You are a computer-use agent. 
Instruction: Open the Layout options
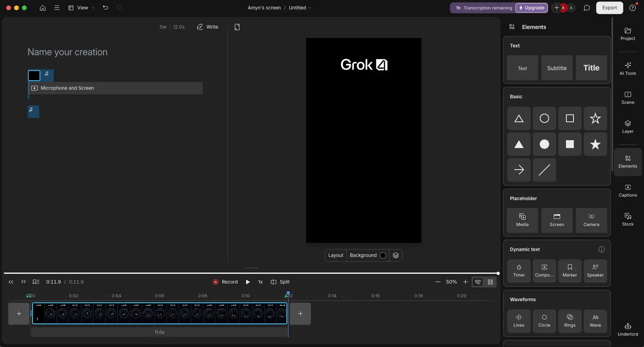(x=336, y=255)
